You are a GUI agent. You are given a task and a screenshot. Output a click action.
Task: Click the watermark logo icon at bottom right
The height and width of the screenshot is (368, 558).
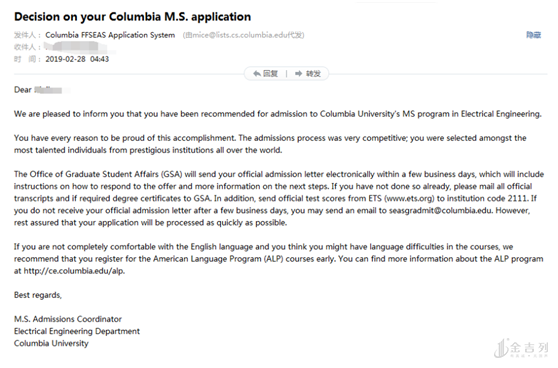[x=502, y=348]
